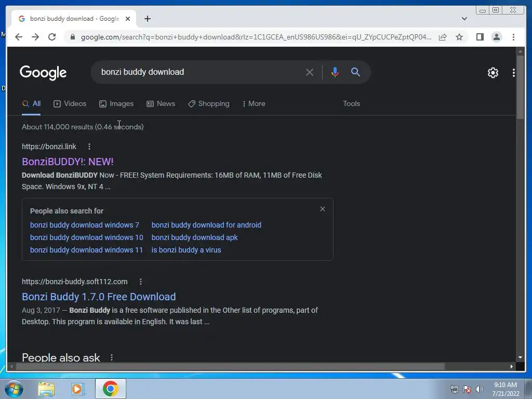Screen dimensions: 532x399
Task: Click Chrome taskbar icon
Action: [x=111, y=389]
